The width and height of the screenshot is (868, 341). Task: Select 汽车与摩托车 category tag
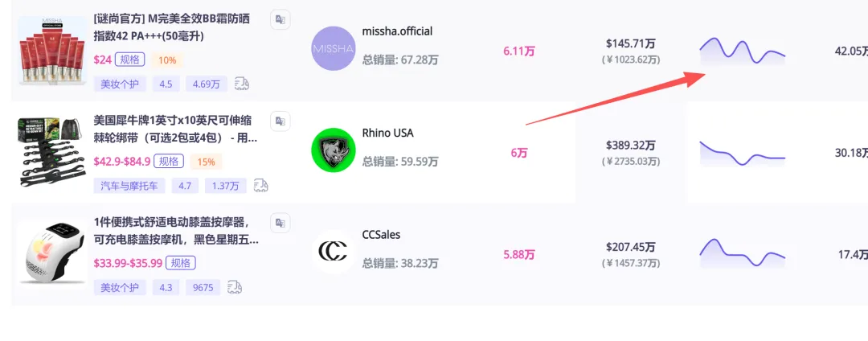pos(129,186)
